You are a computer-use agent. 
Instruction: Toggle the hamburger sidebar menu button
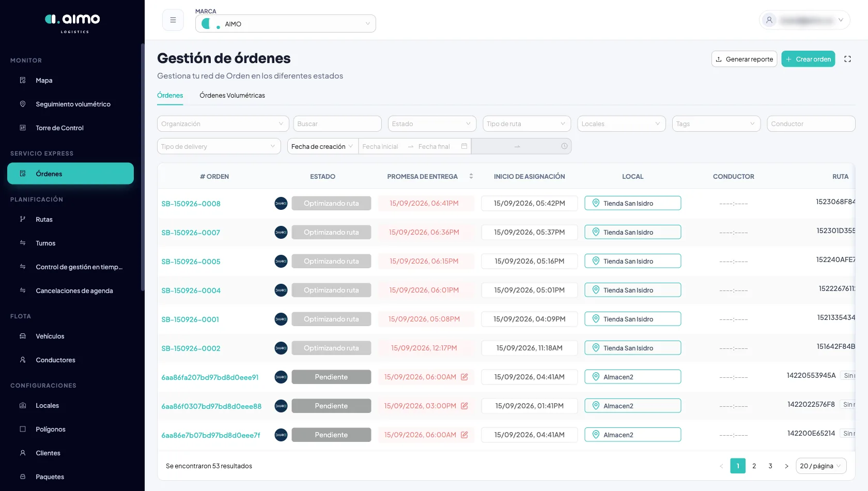173,20
